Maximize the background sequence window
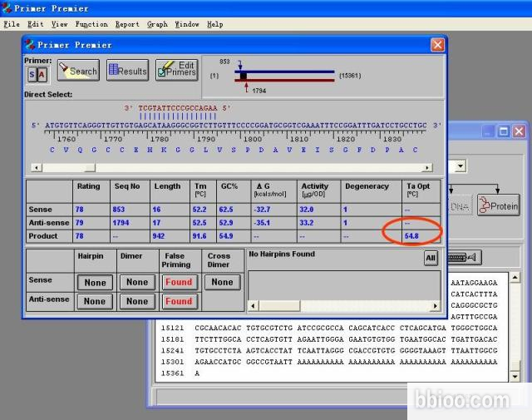Screen dimensions: 532x420 504,131
